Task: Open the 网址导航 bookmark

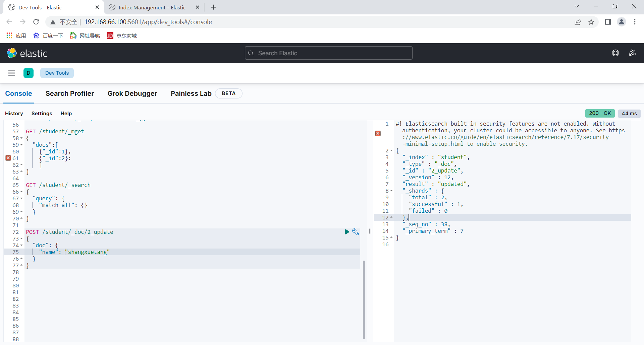Action: pos(85,36)
